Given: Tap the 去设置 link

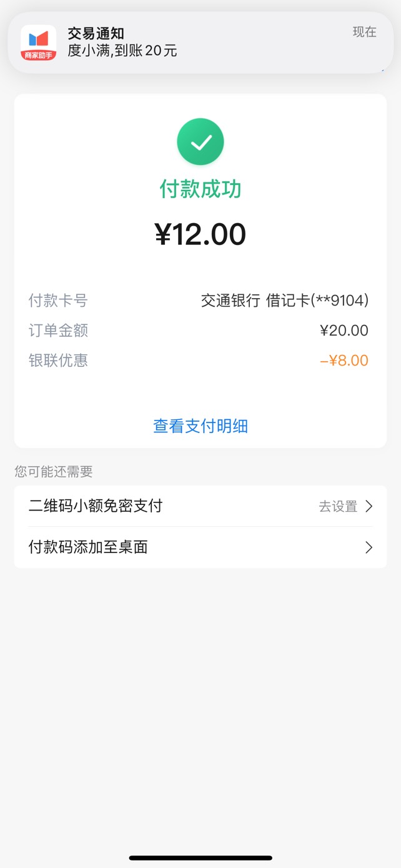Looking at the screenshot, I should [x=338, y=506].
